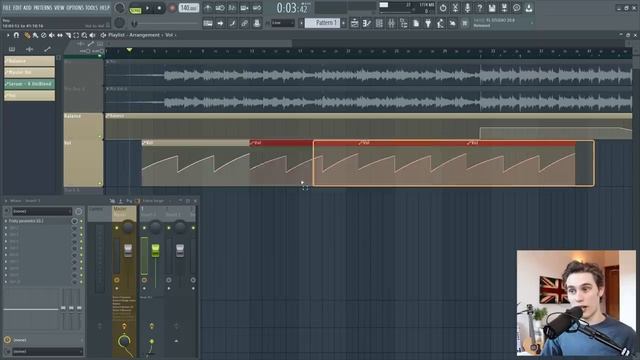Open the plugin picker funnel icon
640x360 pixels.
pyautogui.click(x=428, y=23)
